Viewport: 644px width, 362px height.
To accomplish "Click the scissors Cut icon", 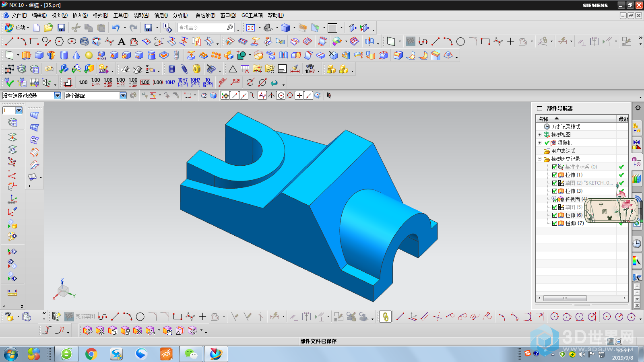I will click(x=76, y=28).
